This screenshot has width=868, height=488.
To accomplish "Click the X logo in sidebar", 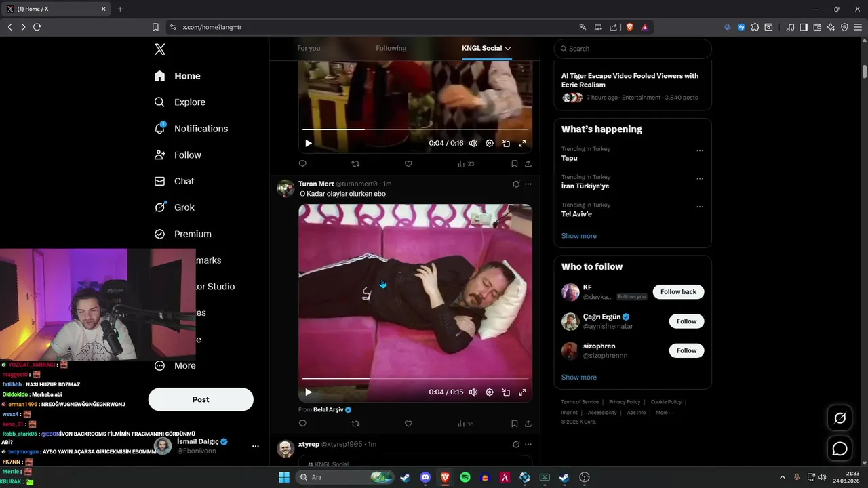I will (x=160, y=49).
